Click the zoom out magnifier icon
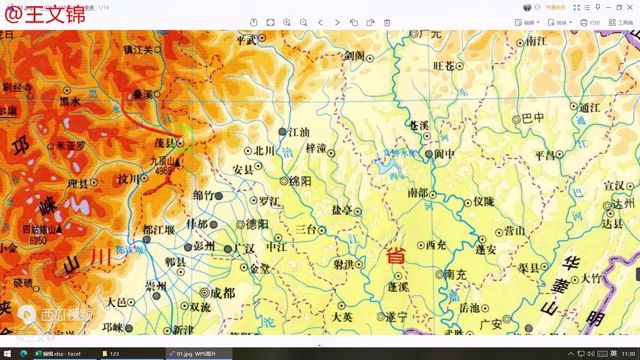This screenshot has width=640, height=360. pos(304,22)
